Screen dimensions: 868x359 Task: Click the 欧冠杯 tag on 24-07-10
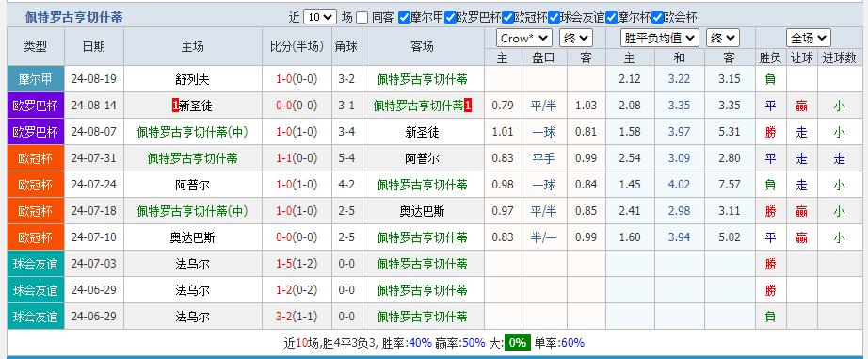coord(36,237)
